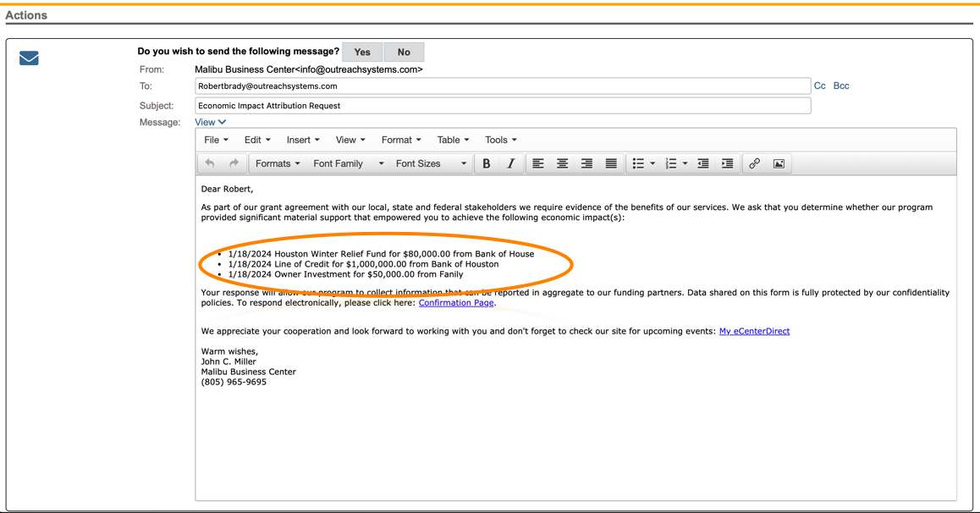Increase indent of the selected text

727,163
